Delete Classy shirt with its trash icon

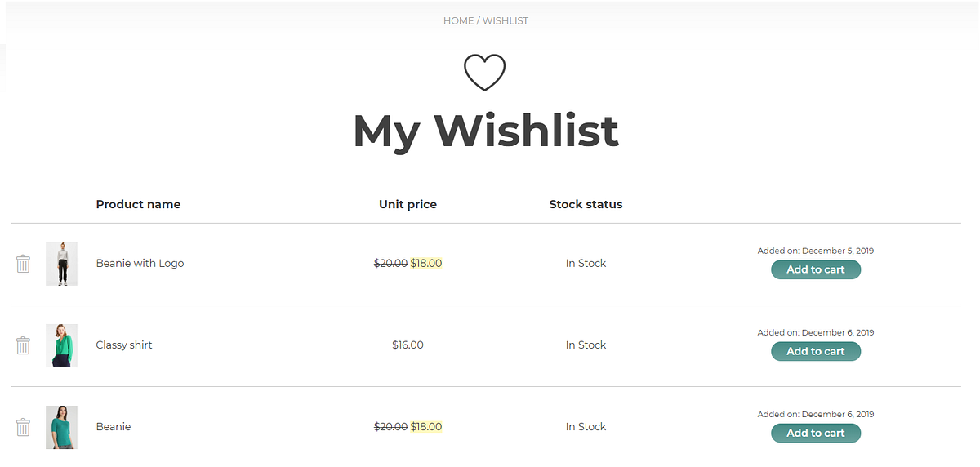click(23, 345)
